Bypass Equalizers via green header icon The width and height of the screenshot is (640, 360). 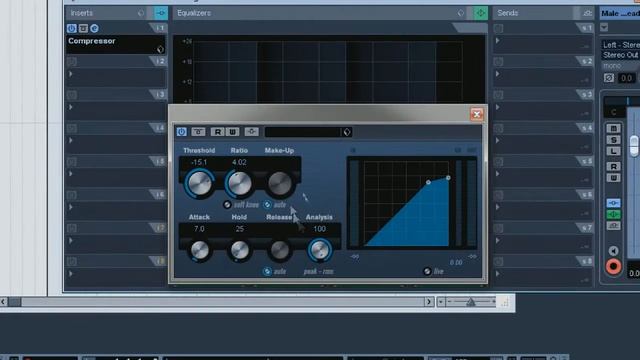point(480,13)
